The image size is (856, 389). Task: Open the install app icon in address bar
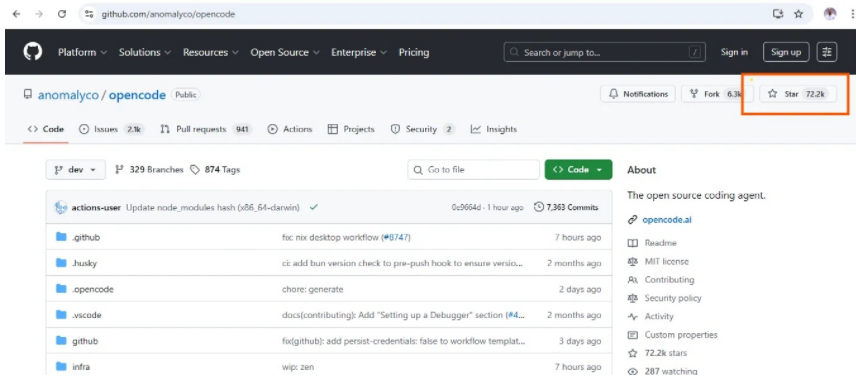(x=778, y=14)
